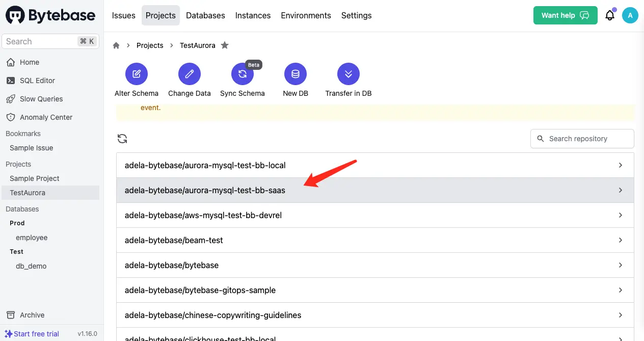The image size is (644, 341).
Task: Open the Sample Project link
Action: 34,178
